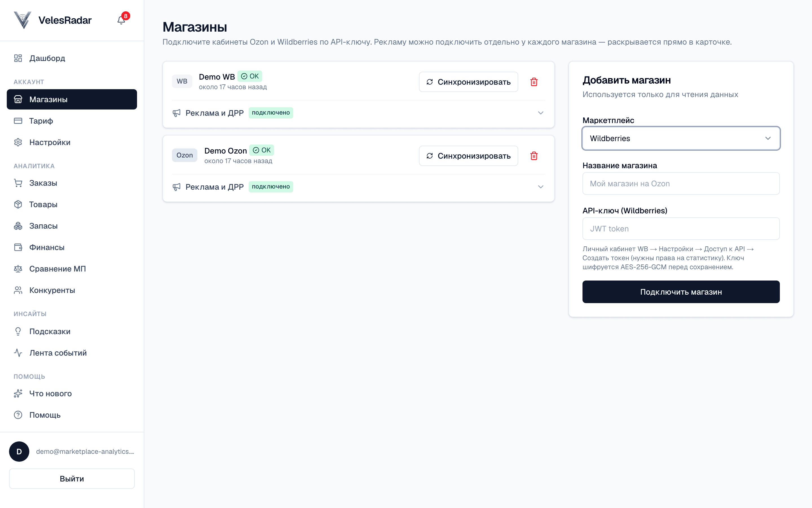812x508 pixels.
Task: Click the Dashboard grid icon in sidebar
Action: click(x=18, y=58)
